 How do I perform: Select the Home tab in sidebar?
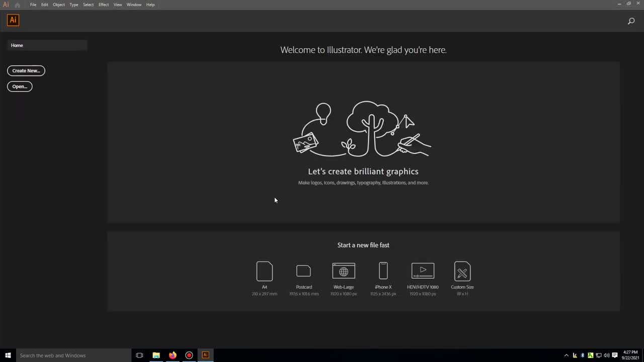(47, 45)
